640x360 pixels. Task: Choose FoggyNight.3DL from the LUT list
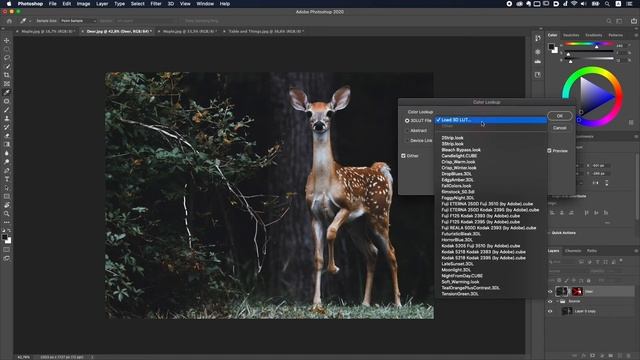[458, 198]
